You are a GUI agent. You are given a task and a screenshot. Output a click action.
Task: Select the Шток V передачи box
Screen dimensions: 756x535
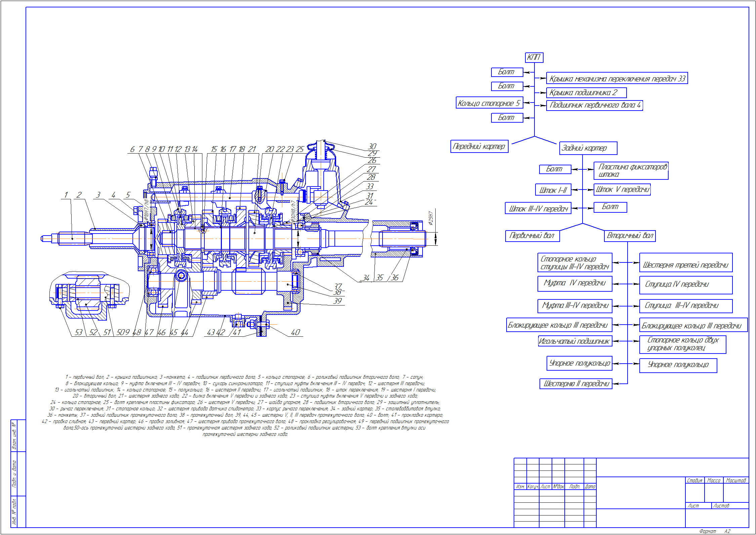tap(622, 190)
